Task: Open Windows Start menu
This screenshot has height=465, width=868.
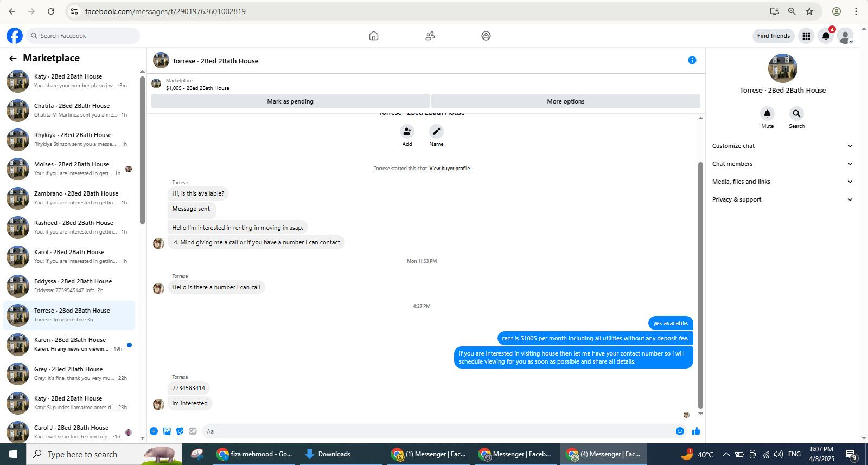Action: (13, 454)
